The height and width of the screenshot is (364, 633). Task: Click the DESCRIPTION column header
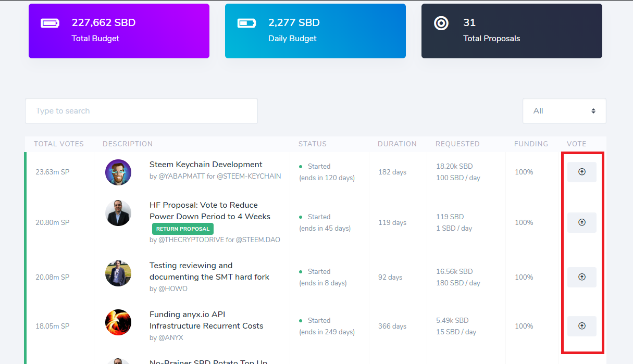point(128,144)
